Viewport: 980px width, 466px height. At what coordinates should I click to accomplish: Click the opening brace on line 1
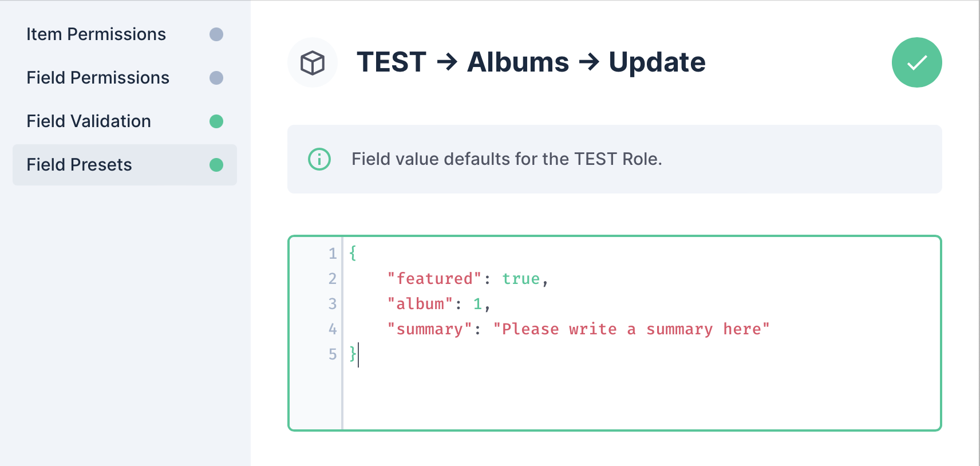(353, 253)
